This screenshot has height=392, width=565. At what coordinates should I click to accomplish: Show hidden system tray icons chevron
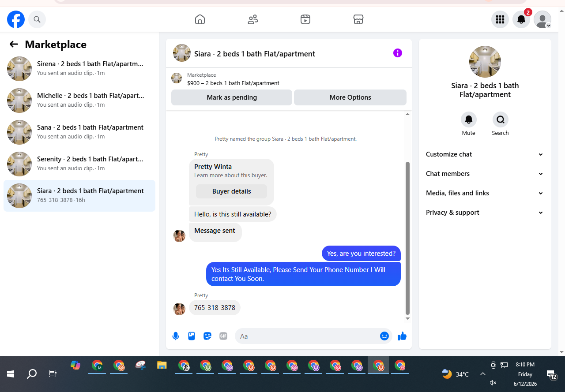pos(482,374)
